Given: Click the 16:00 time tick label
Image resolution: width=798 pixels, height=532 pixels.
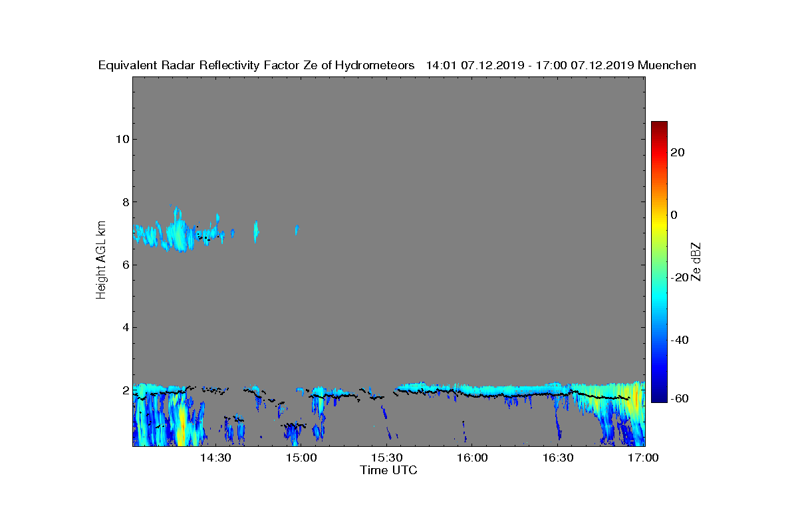Looking at the screenshot, I should (473, 458).
